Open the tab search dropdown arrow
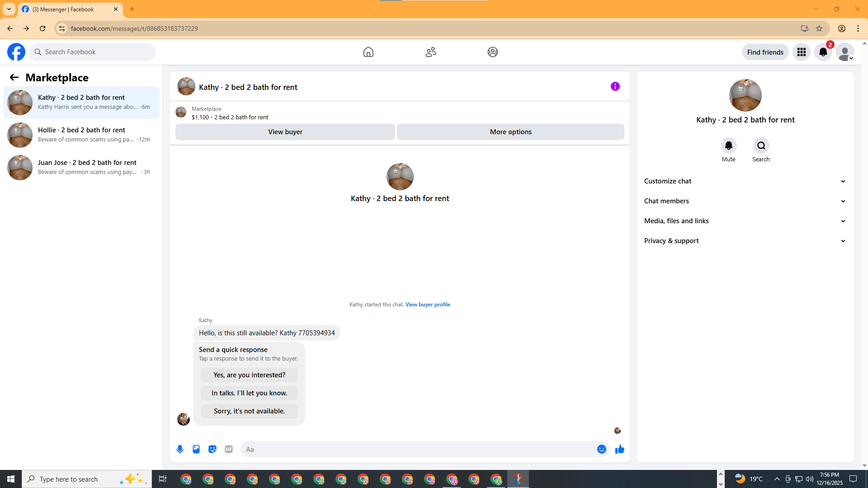The height and width of the screenshot is (488, 868). pos(9,9)
